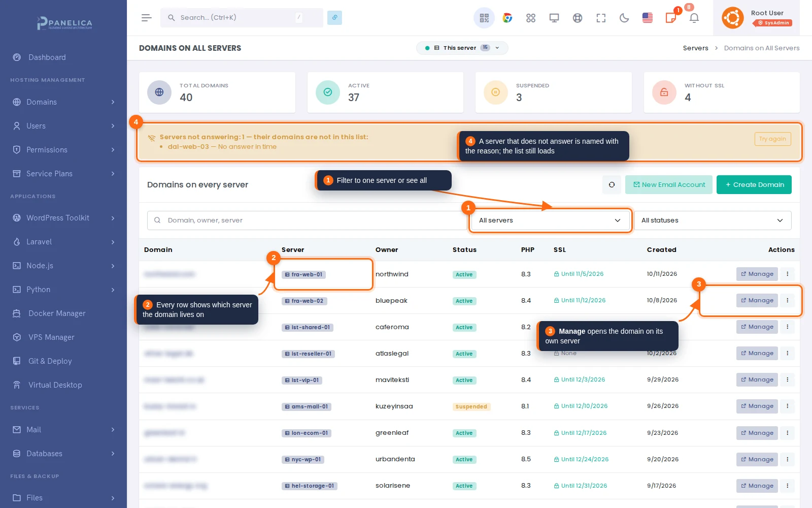Toggle the sidebar hamburger menu
Screen dimensions: 812x508
coord(147,18)
